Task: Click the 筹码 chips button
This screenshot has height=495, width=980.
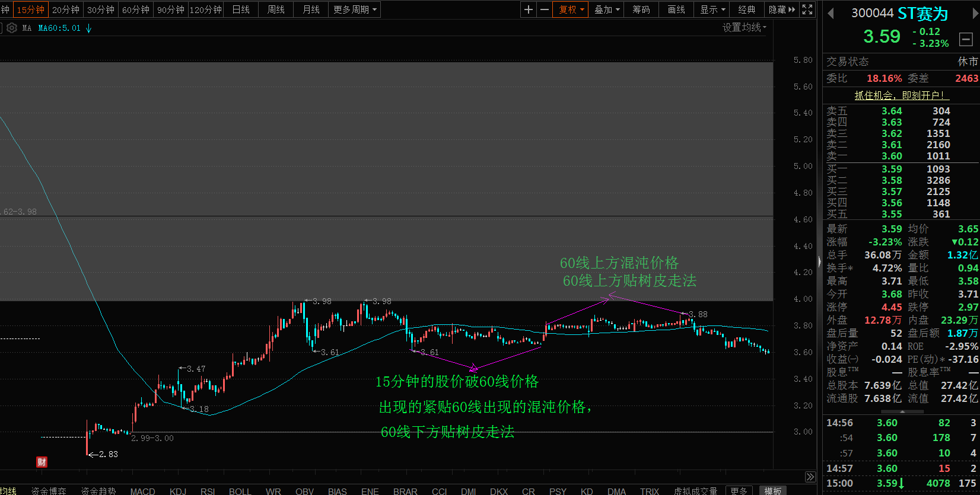Action: [x=641, y=9]
